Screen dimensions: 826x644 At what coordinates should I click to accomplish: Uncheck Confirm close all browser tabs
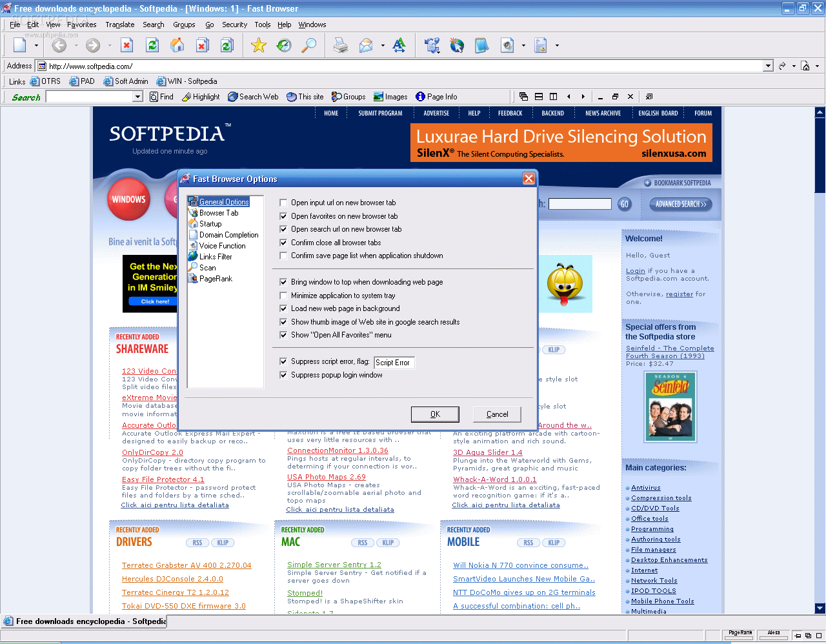click(283, 243)
